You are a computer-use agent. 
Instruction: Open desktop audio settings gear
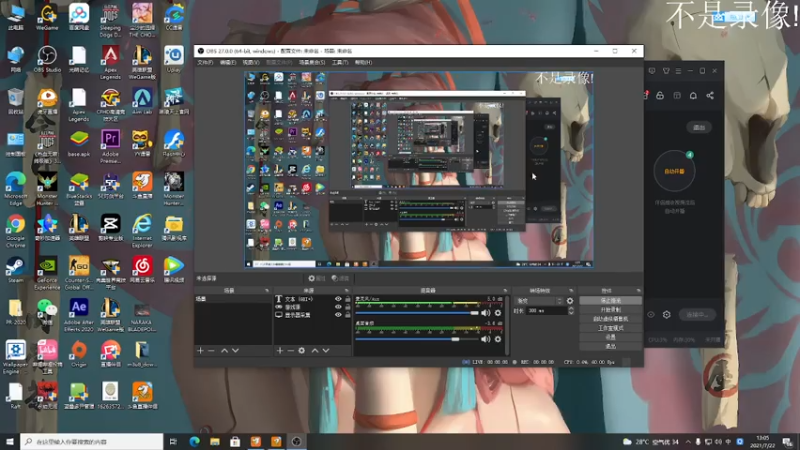tap(498, 339)
